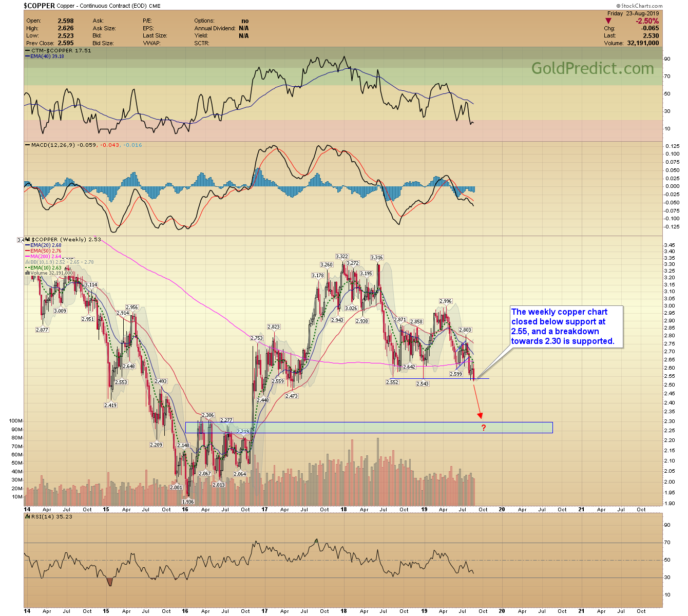
Task: Click the candlestick icon beside $COPPER (Weekly)
Action: click(x=28, y=240)
